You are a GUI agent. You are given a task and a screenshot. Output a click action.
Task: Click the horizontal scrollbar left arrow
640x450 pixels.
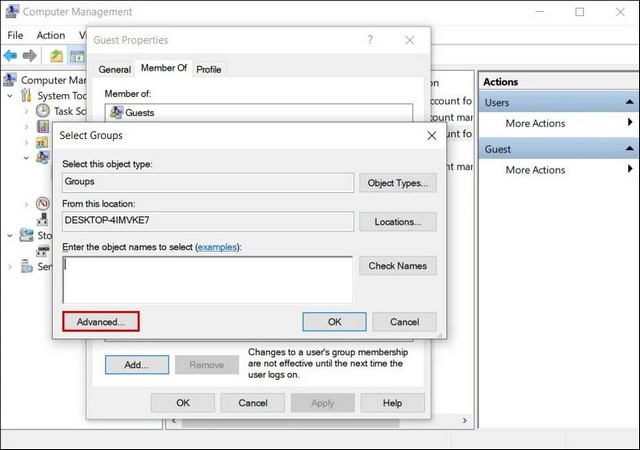(x=174, y=421)
